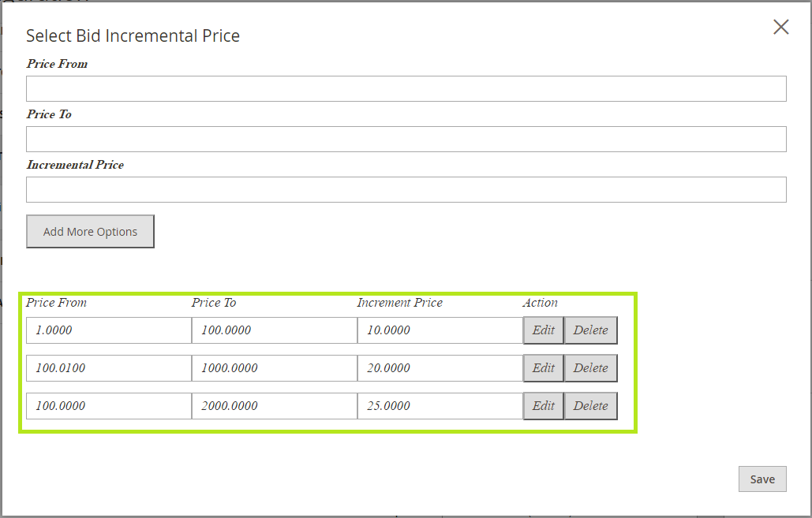The height and width of the screenshot is (518, 812).
Task: Select the 1.0000 Price From cell
Action: tap(109, 330)
